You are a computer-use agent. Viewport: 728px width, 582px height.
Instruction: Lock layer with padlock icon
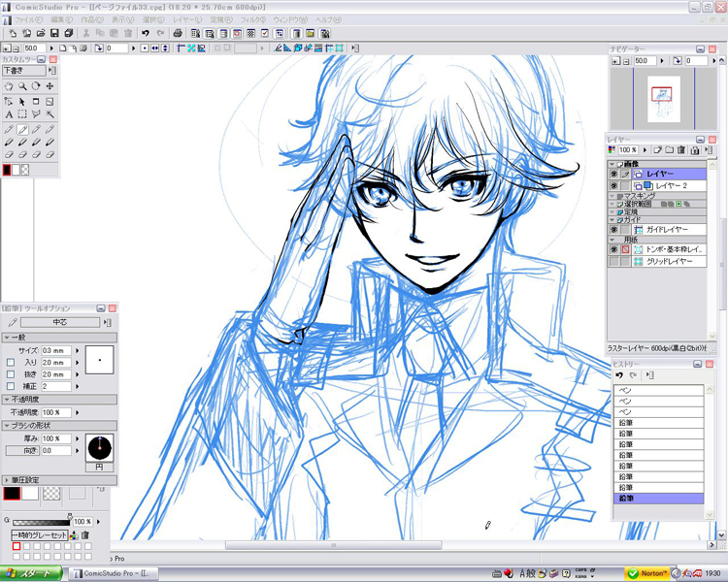[x=695, y=150]
